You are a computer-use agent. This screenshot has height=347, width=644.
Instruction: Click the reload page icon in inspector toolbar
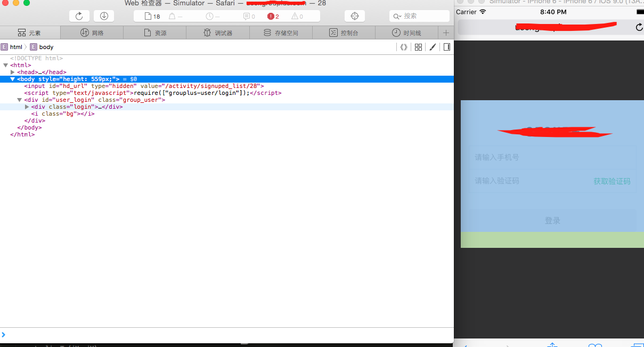pyautogui.click(x=79, y=16)
